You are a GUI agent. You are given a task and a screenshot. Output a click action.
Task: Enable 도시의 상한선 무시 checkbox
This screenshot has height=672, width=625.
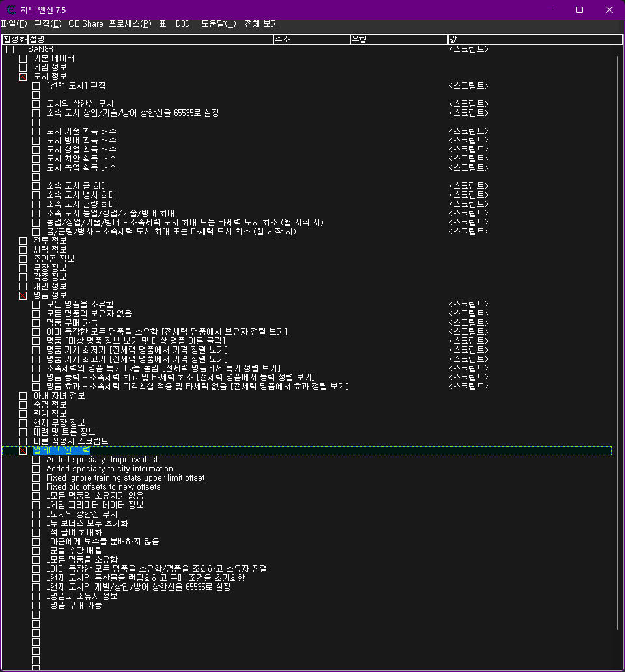click(x=36, y=104)
